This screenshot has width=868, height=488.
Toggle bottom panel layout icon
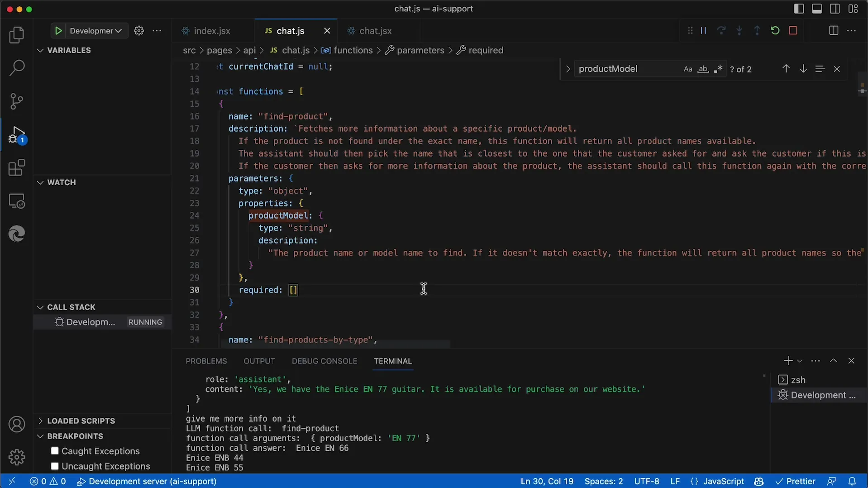click(x=817, y=9)
